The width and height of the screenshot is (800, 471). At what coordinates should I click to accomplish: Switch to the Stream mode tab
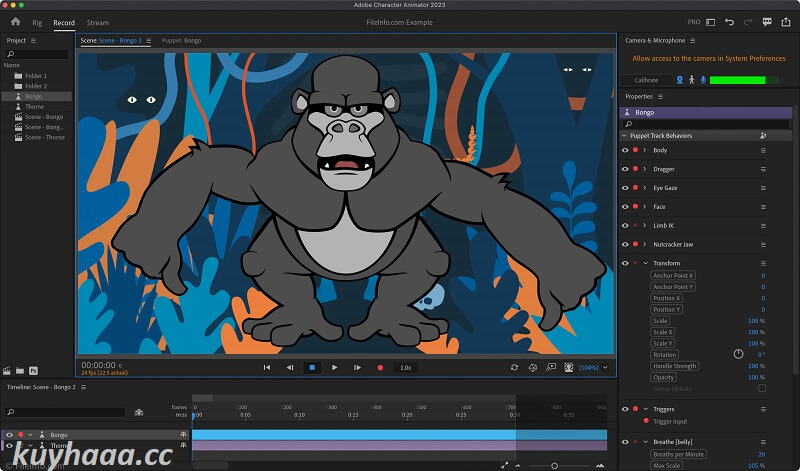[97, 23]
